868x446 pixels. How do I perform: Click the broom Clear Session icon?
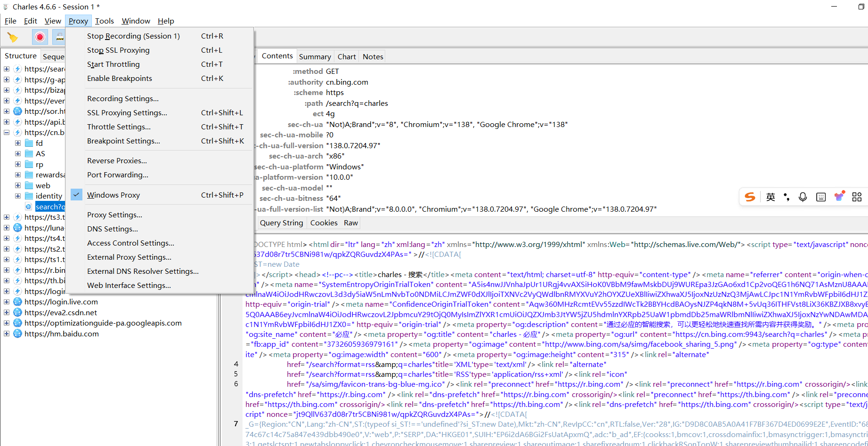tap(13, 37)
